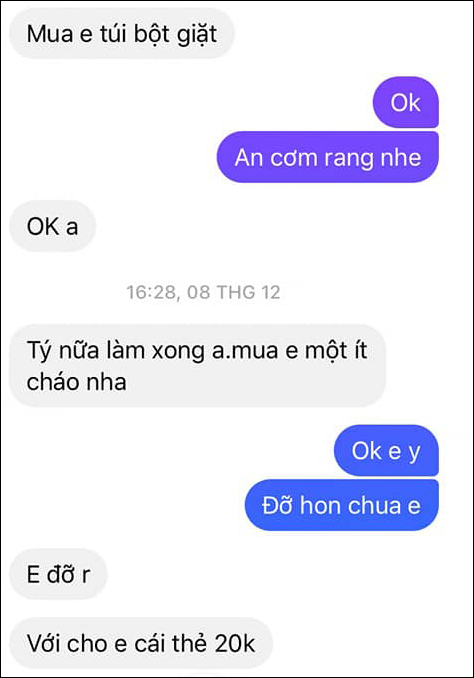Click the '16:28, 08 THG 12' timestamp
This screenshot has height=678, width=474.
coord(203,292)
